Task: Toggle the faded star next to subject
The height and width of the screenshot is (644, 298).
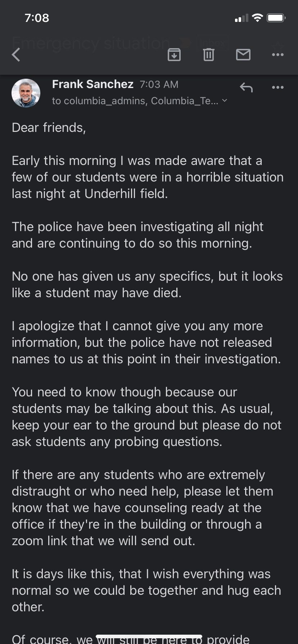Action: 278,45
